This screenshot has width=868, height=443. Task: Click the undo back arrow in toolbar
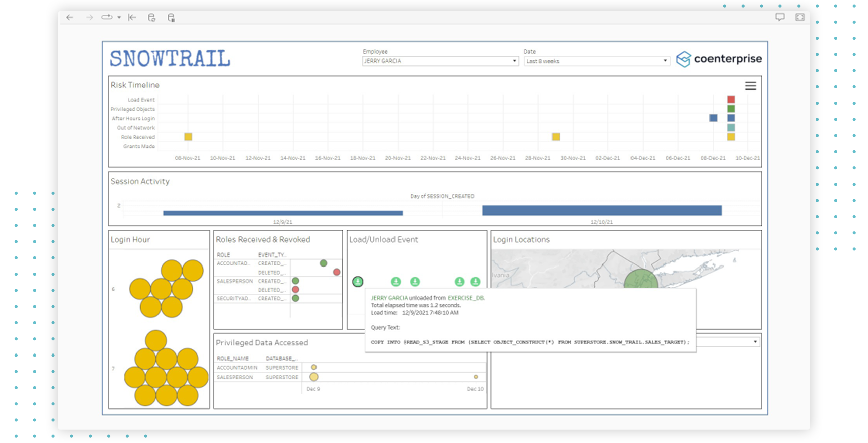click(70, 17)
